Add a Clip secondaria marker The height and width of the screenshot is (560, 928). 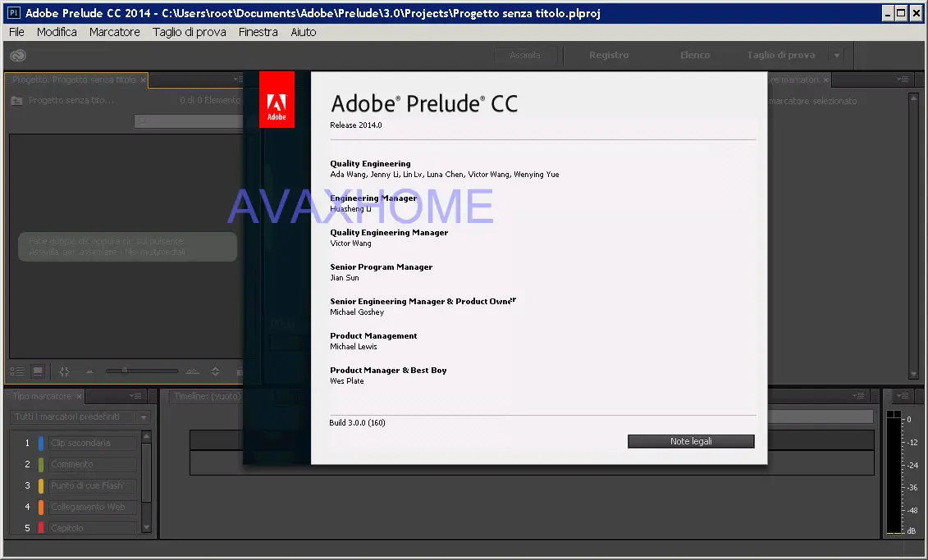(x=93, y=443)
